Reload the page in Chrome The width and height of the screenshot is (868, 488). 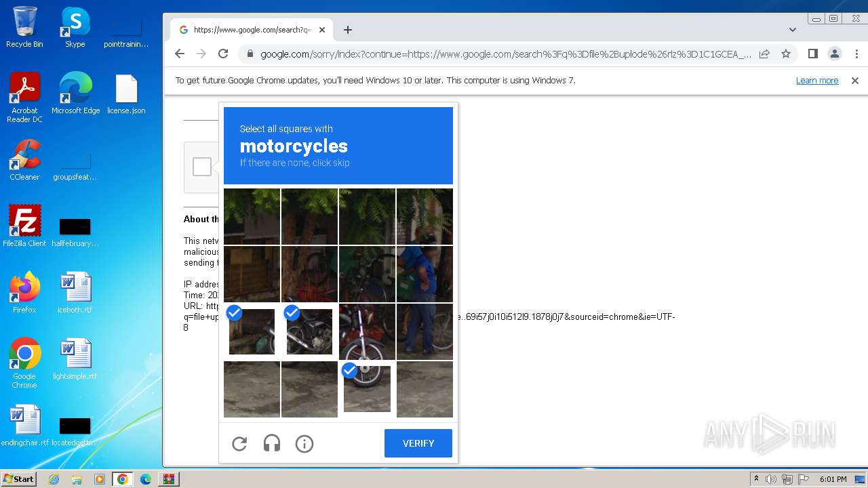(x=223, y=54)
